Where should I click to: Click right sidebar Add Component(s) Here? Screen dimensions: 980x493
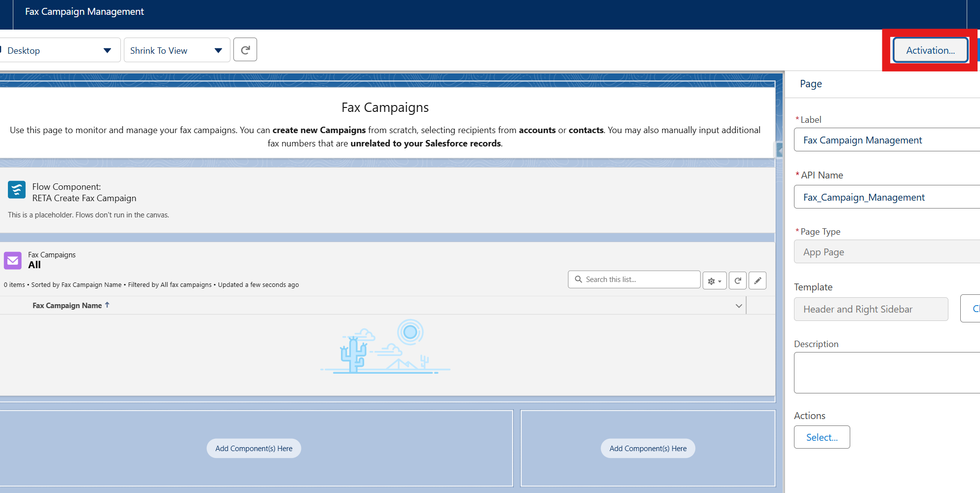point(647,449)
